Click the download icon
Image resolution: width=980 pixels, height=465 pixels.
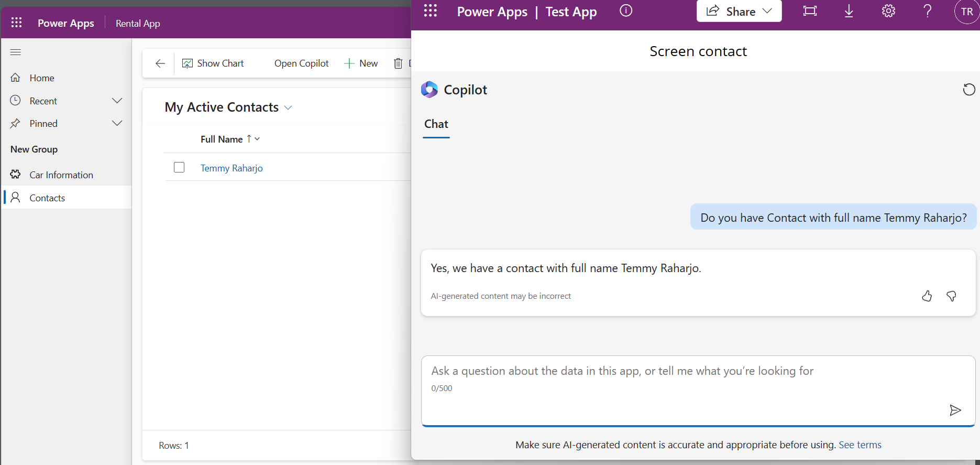849,11
